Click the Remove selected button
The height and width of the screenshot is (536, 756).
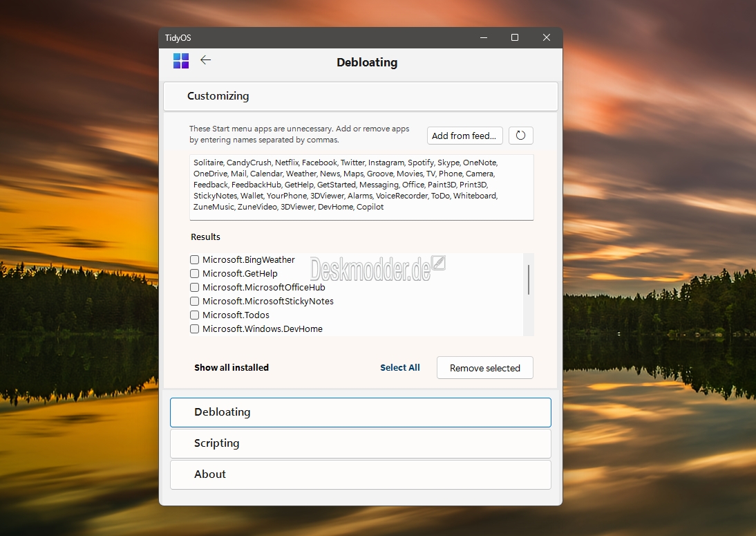tap(485, 368)
